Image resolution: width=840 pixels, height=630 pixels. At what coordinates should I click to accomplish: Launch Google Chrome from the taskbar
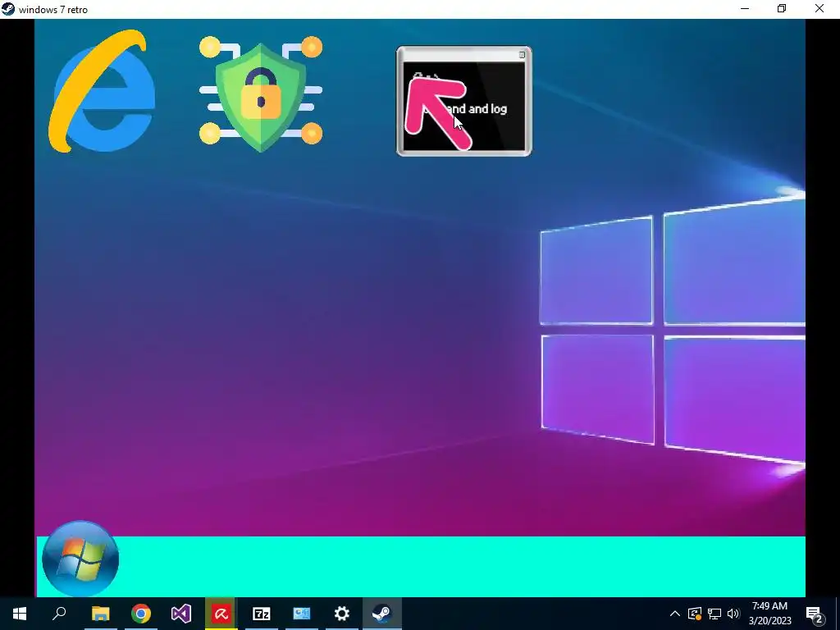[141, 614]
